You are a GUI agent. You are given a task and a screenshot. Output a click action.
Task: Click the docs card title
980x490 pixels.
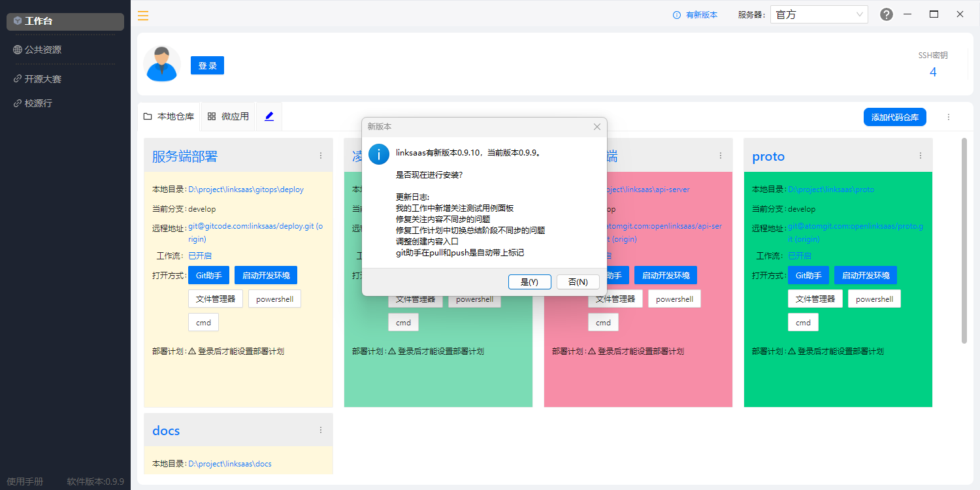tap(166, 431)
